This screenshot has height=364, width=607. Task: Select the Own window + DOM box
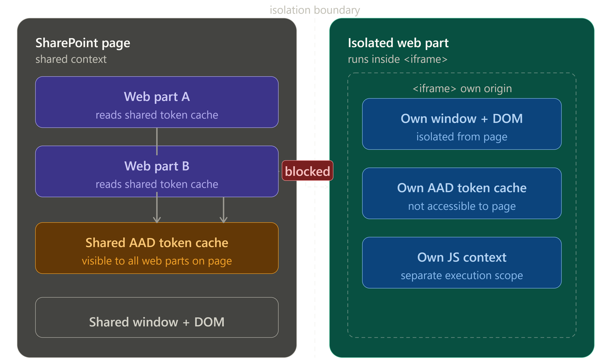(x=462, y=124)
